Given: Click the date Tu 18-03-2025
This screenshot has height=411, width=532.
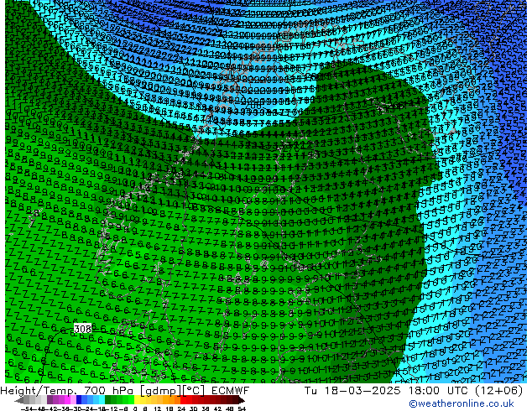Looking at the screenshot, I should [352, 390].
